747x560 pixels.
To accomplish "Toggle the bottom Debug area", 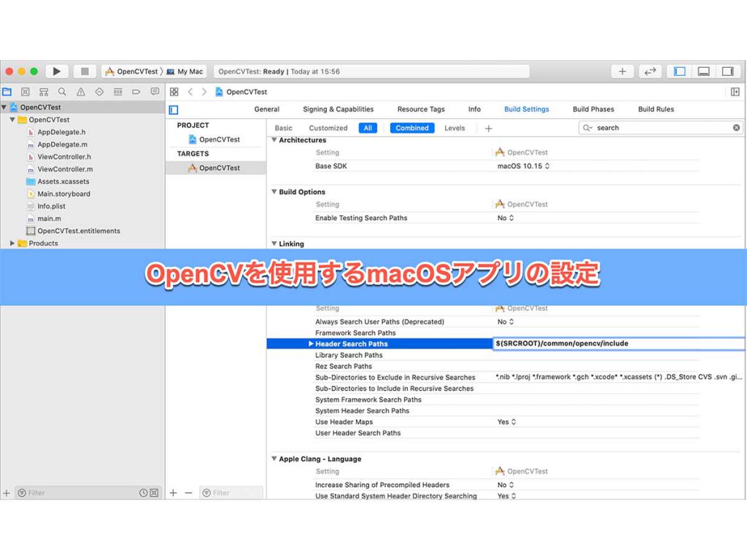I will pyautogui.click(x=704, y=71).
